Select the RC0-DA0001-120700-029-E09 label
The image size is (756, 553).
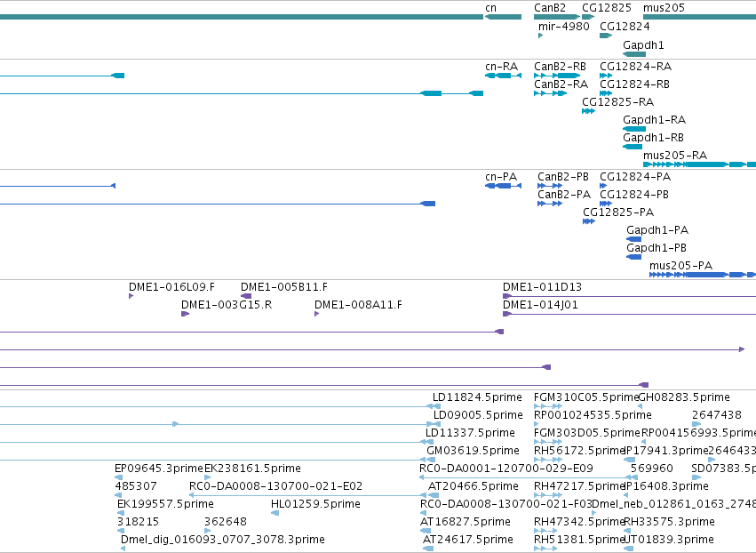point(506,468)
